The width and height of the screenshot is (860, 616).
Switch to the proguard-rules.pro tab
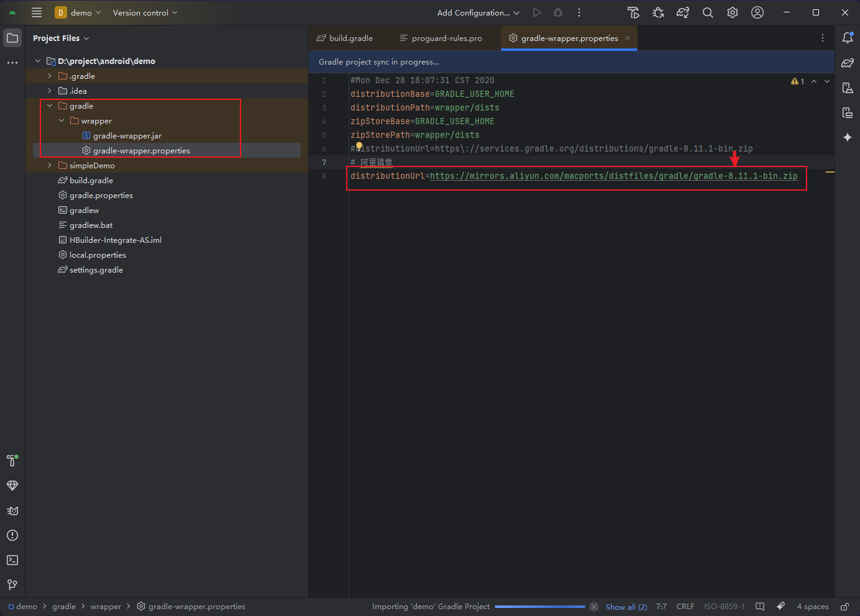441,38
